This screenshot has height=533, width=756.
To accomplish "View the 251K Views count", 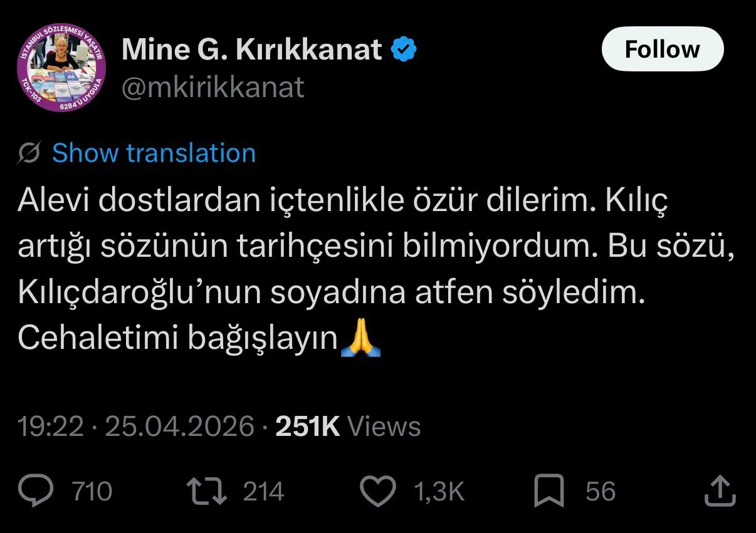I will 349,427.
